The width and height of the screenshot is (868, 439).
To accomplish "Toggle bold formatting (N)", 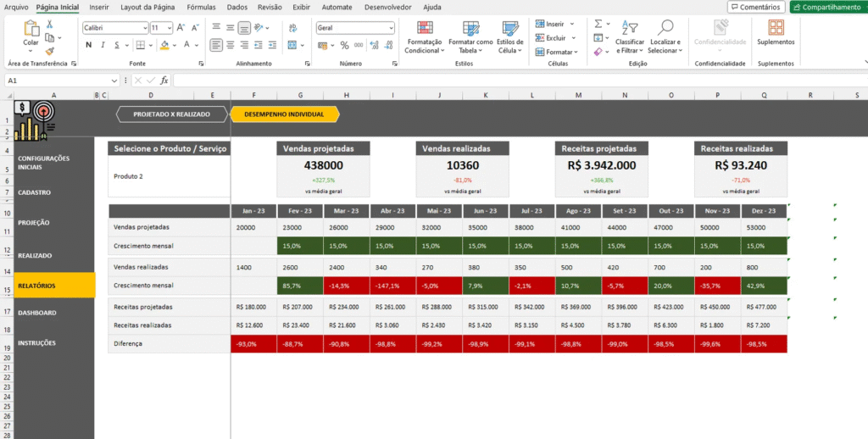I will [x=88, y=45].
